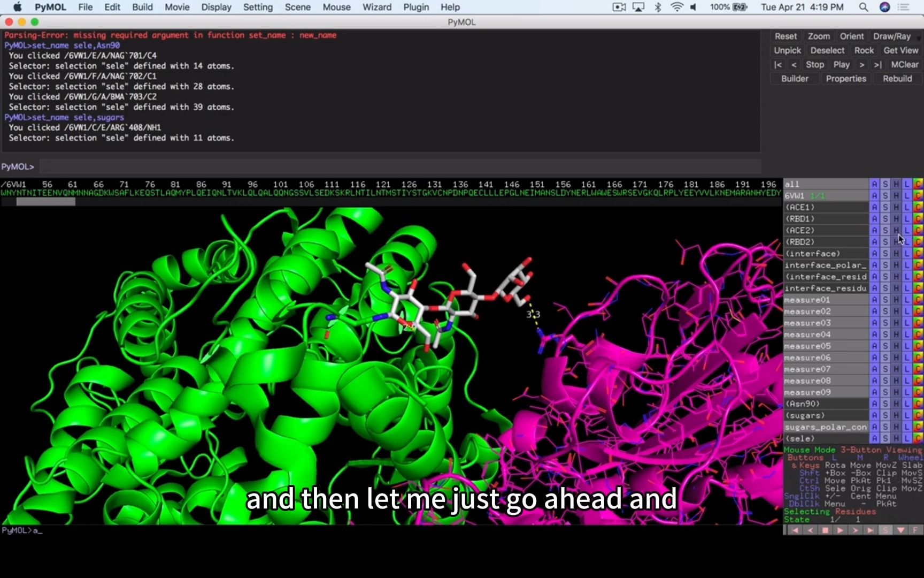Toggle the (RBD1) selection indicator

826,218
